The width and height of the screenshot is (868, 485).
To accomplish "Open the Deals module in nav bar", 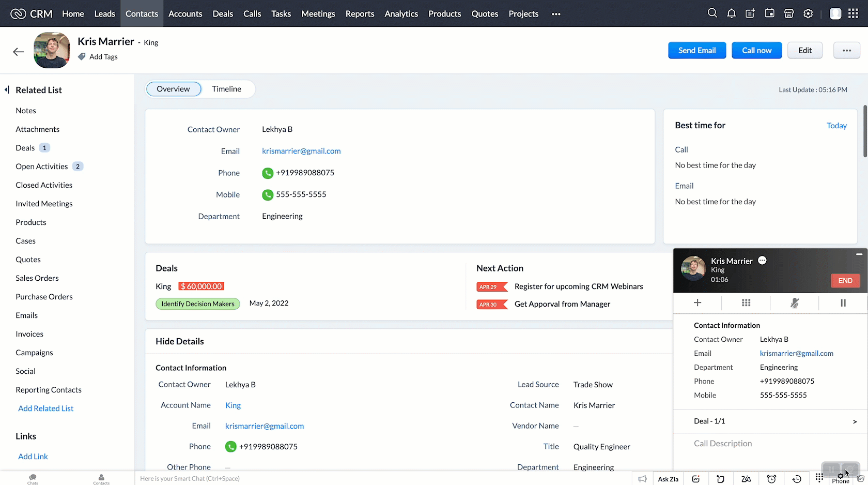I will tap(223, 14).
